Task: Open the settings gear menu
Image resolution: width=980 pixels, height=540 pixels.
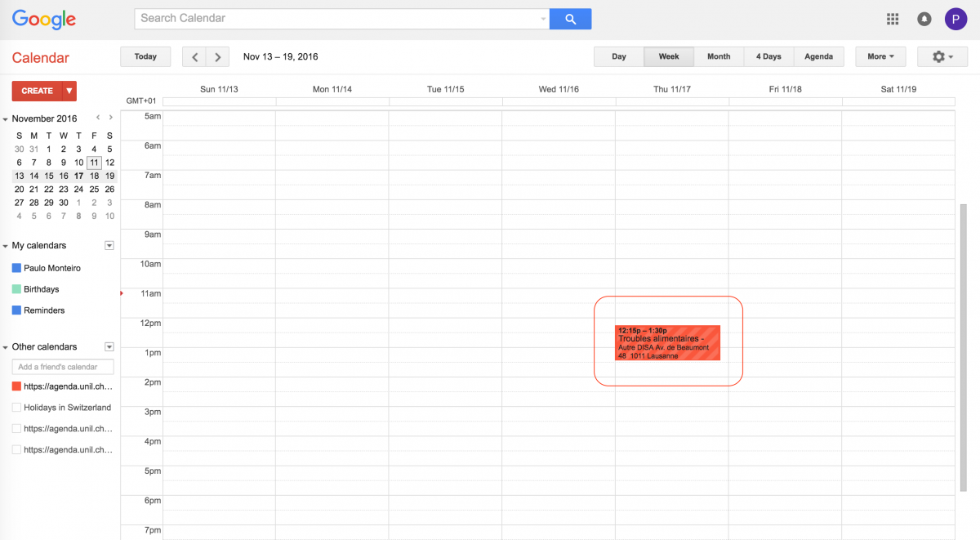Action: 942,56
